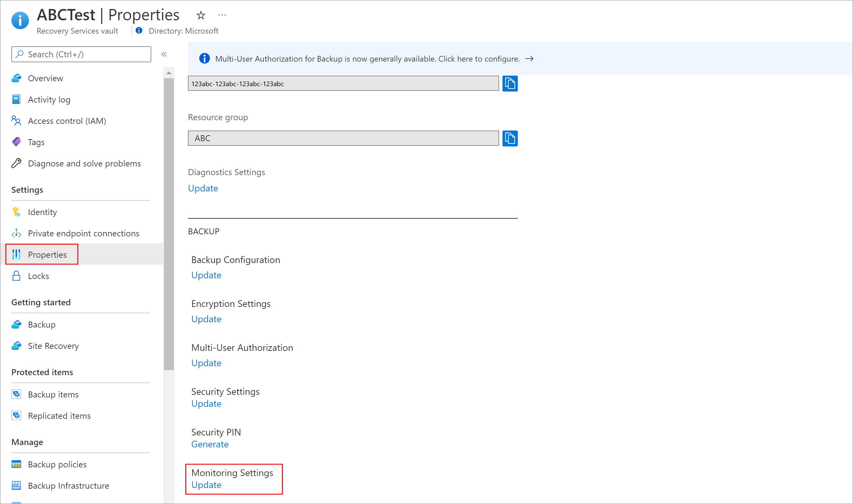Click the Properties icon in sidebar
The width and height of the screenshot is (853, 504).
[16, 254]
